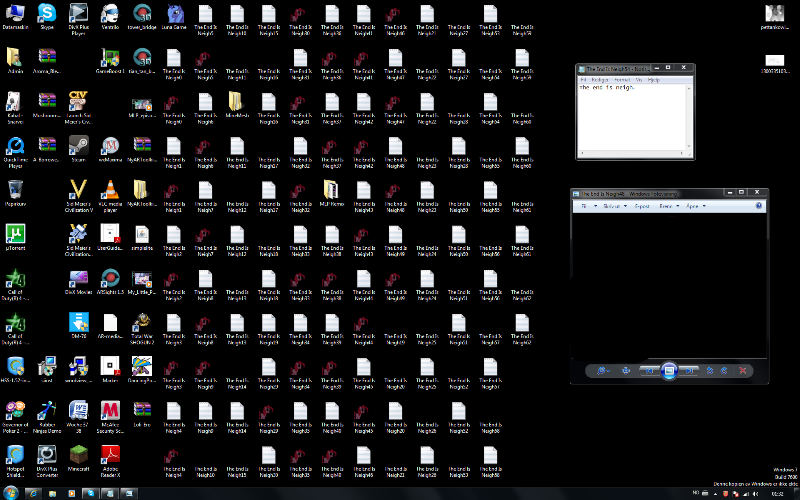Launch QuickTime Player shortcut
This screenshot has height=500, width=800.
[x=15, y=152]
